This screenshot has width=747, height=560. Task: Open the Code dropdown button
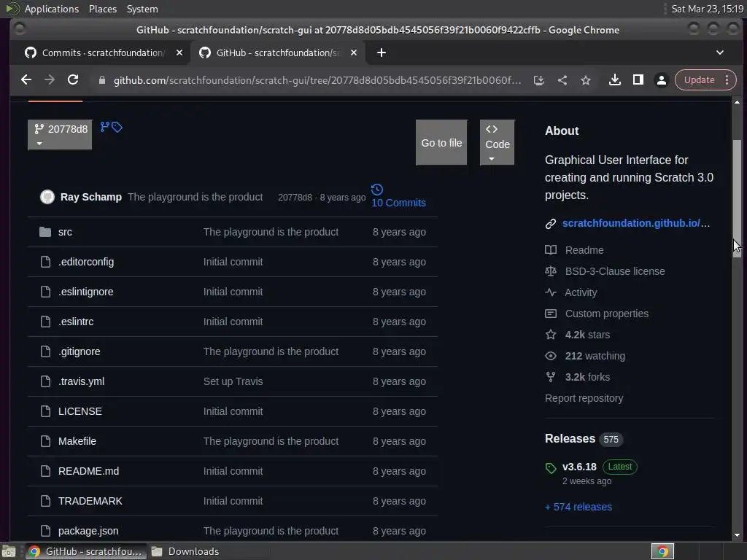click(x=497, y=143)
